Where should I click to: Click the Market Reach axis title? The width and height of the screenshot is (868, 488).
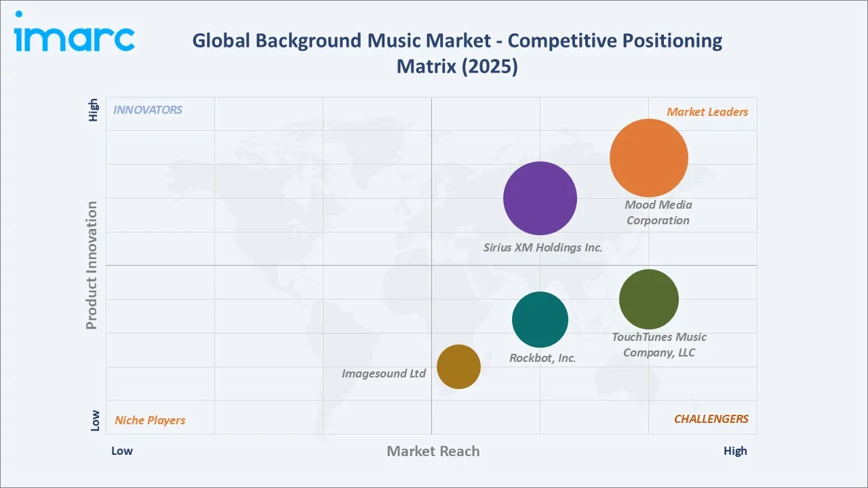pos(433,451)
